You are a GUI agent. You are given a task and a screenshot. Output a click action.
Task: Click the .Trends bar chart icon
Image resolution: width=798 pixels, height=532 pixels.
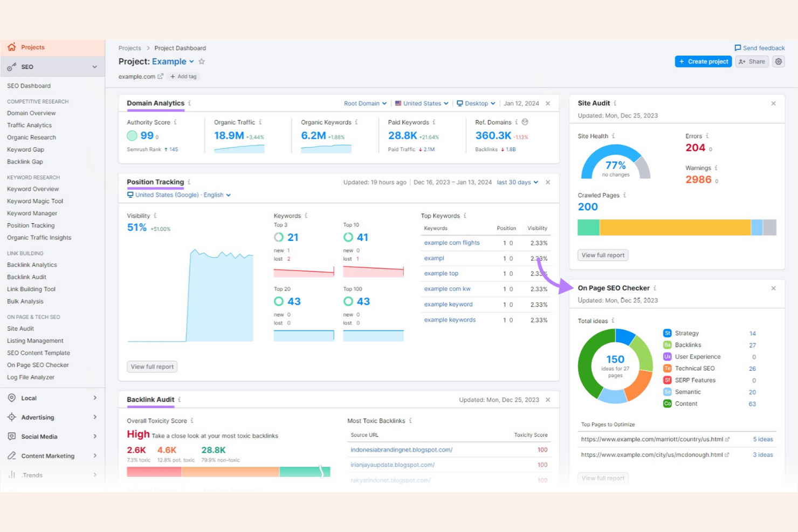12,475
